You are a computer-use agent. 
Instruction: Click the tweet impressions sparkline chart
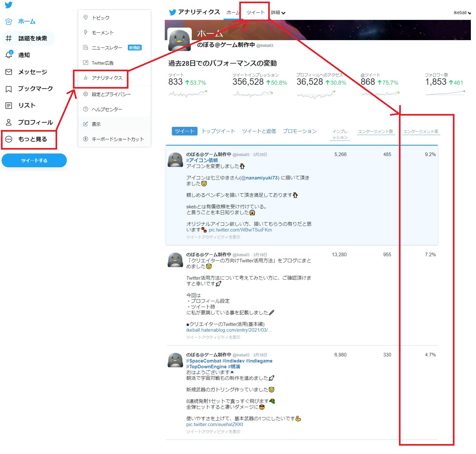[x=253, y=94]
